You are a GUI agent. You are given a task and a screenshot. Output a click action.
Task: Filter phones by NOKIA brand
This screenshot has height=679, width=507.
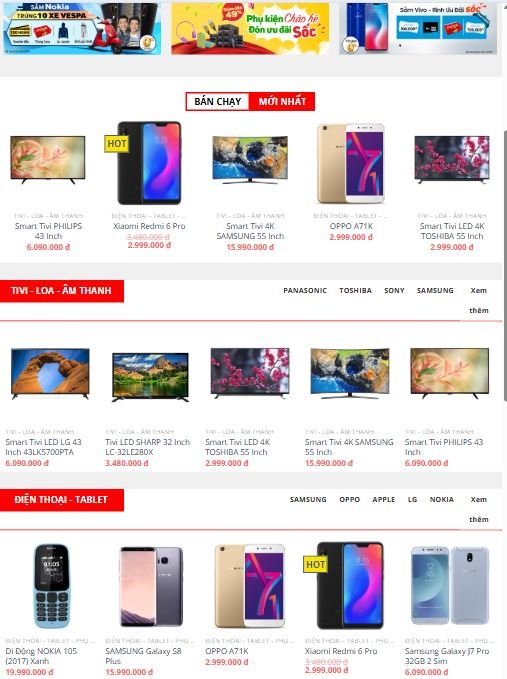442,499
